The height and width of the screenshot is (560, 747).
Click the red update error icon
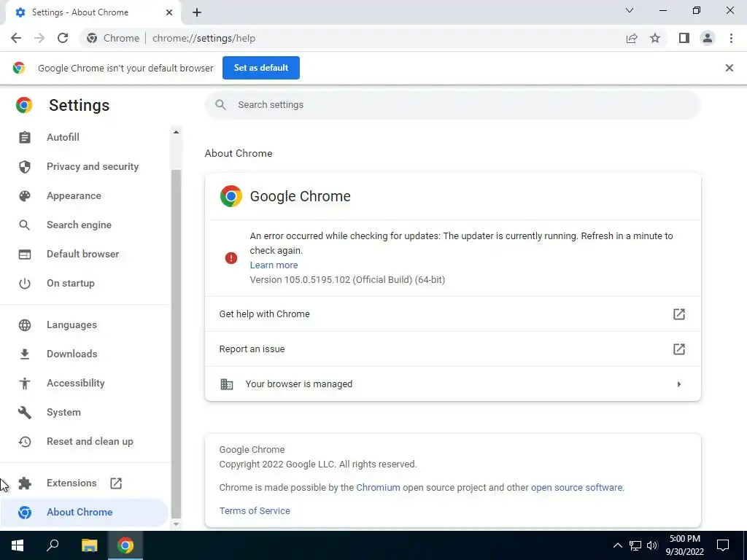tap(231, 258)
